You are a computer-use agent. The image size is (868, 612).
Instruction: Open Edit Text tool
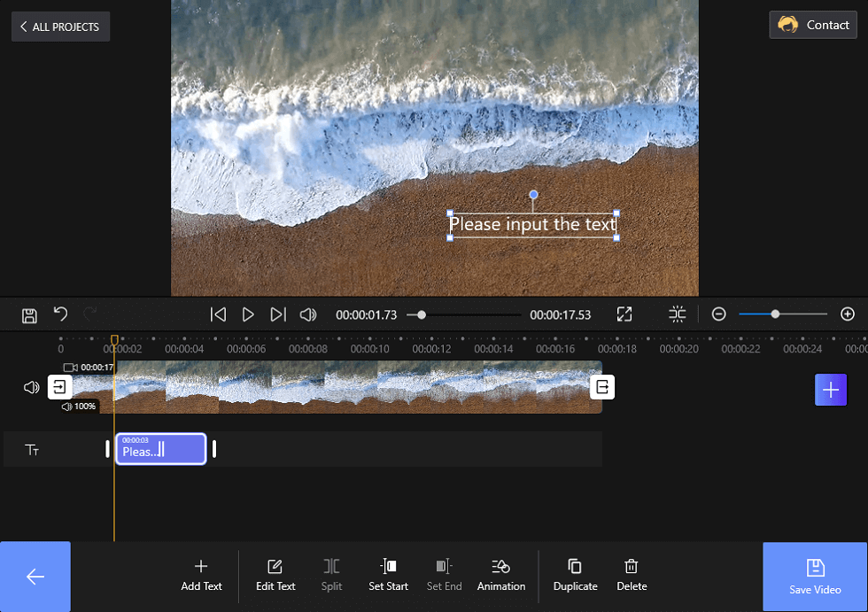275,575
